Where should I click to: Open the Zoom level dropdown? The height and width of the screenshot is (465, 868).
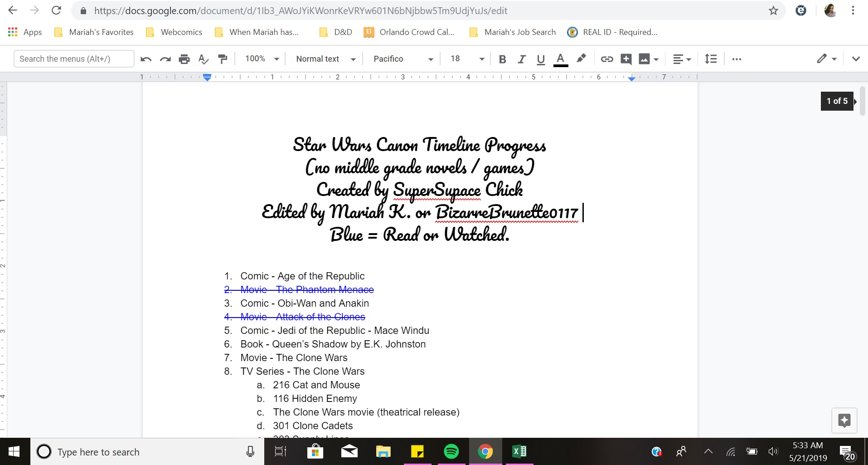(x=262, y=59)
